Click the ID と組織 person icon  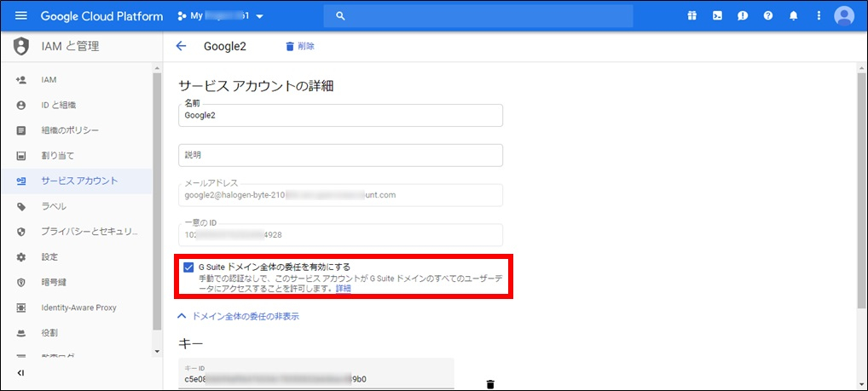[21, 105]
